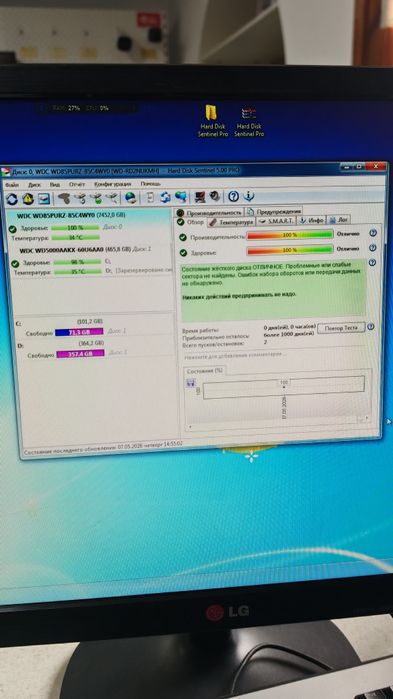Viewport: 393px width, 699px height.
Task: Click the save icon in Состояние graph
Action: pyautogui.click(x=191, y=382)
